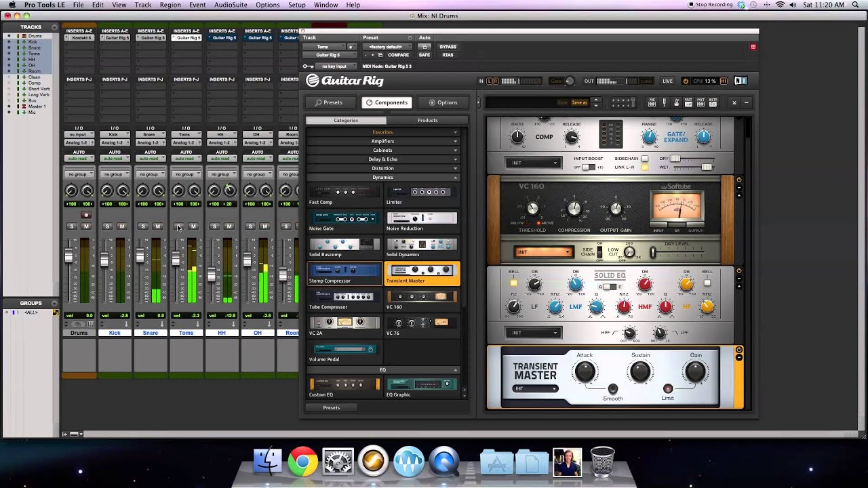Image resolution: width=868 pixels, height=488 pixels.
Task: Select the VC 2A component
Action: pyautogui.click(x=344, y=326)
